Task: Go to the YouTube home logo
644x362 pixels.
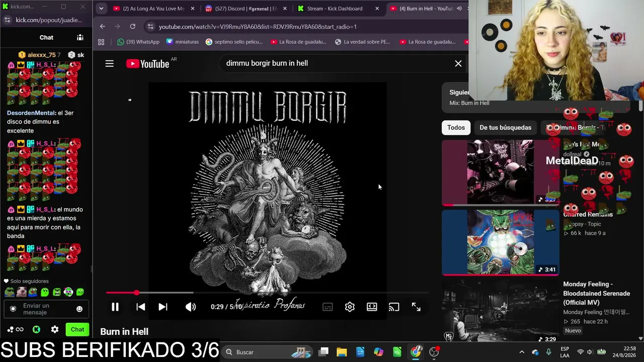Action: pyautogui.click(x=147, y=63)
